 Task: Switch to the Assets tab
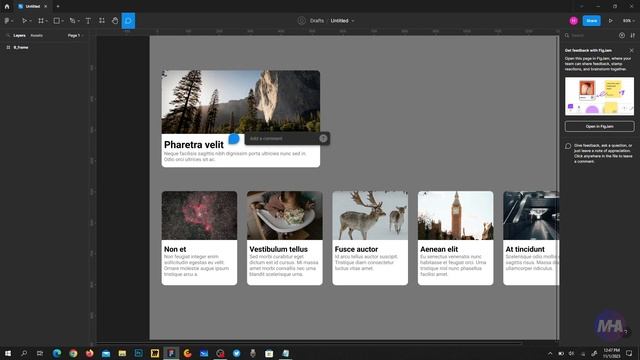point(36,36)
